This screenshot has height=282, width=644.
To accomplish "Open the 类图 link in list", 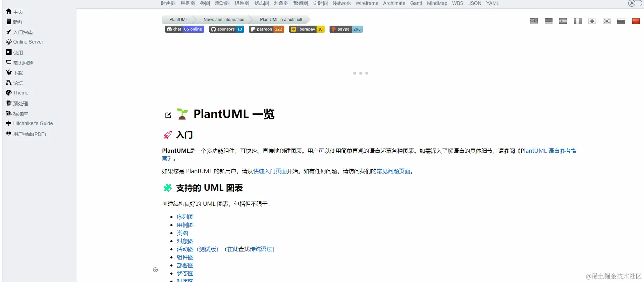I will pos(182,233).
